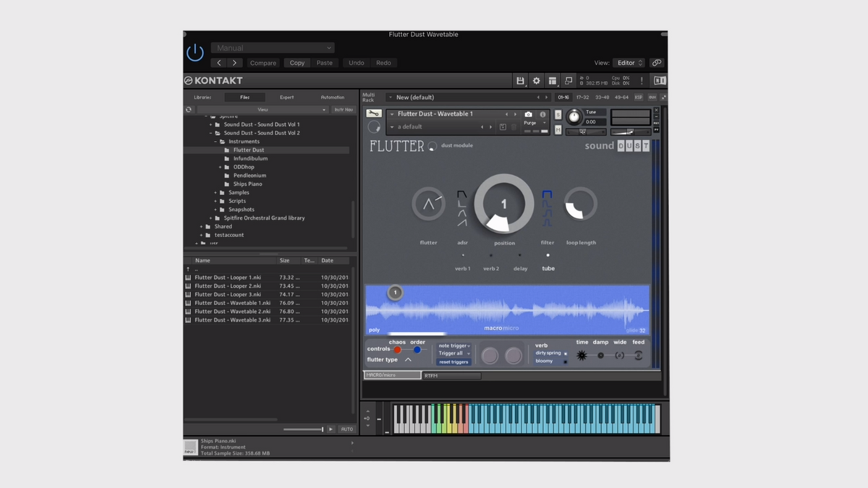Click the workspace layout panel icon
Image resolution: width=868 pixels, height=488 pixels.
(553, 81)
